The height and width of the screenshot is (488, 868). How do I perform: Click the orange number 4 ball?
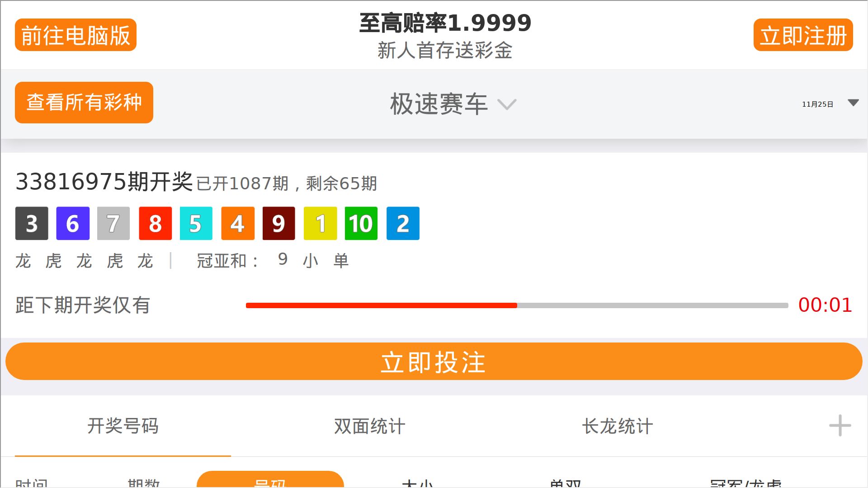(238, 223)
